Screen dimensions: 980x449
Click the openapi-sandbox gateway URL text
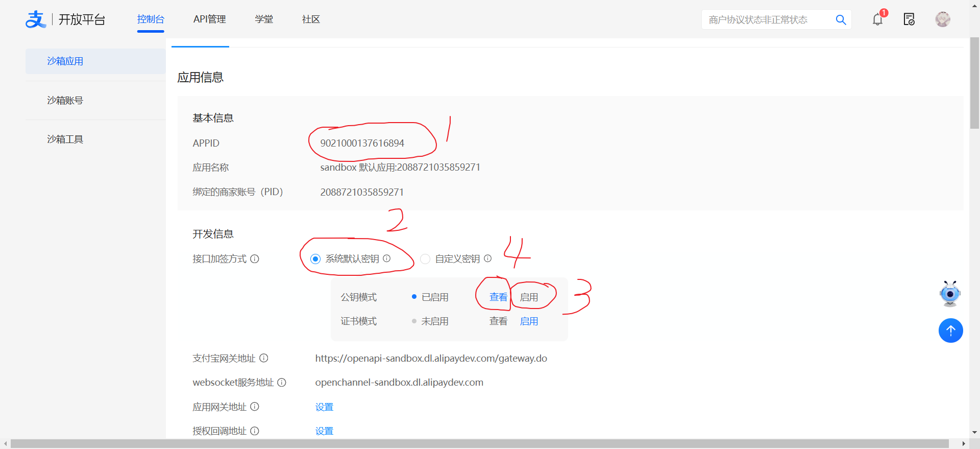(x=431, y=359)
